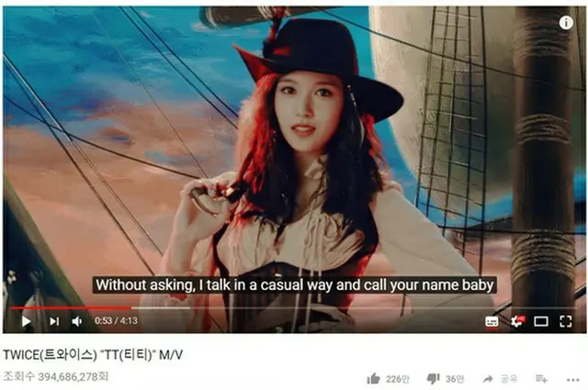Skip to the next video
This screenshot has width=588, height=390.
click(x=54, y=321)
